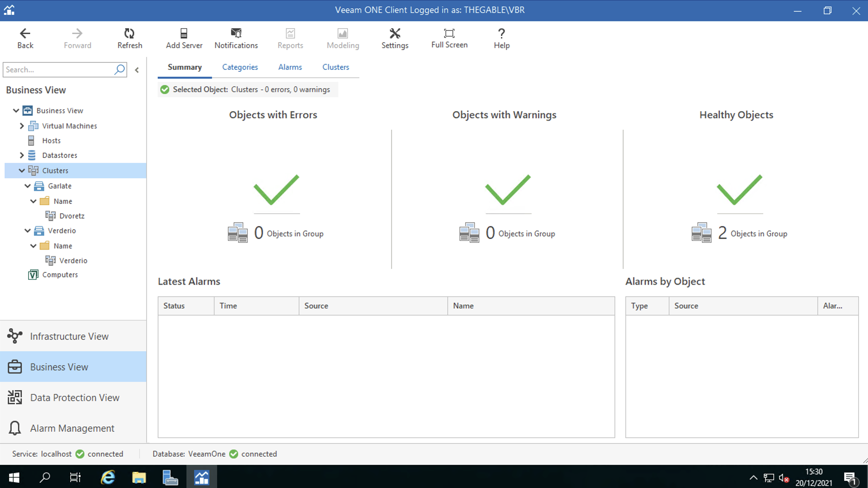868x488 pixels.
Task: Collapse the Clusters tree node
Action: pyautogui.click(x=22, y=170)
